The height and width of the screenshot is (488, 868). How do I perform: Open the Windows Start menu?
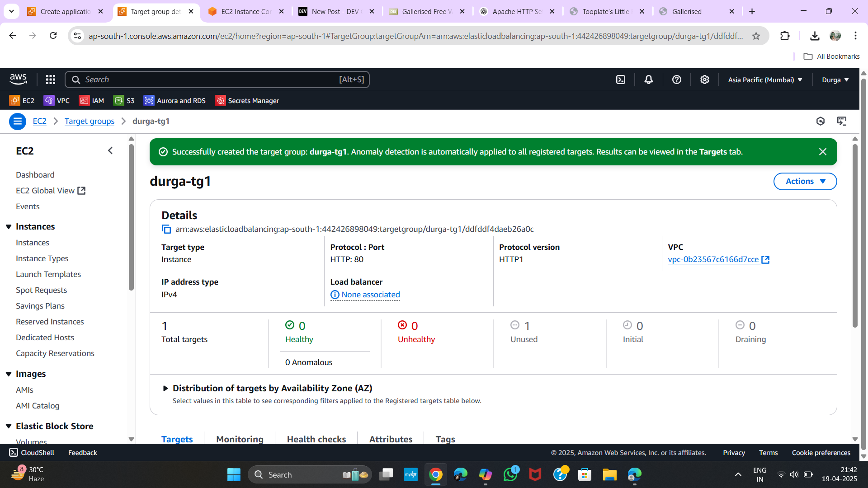coord(234,474)
